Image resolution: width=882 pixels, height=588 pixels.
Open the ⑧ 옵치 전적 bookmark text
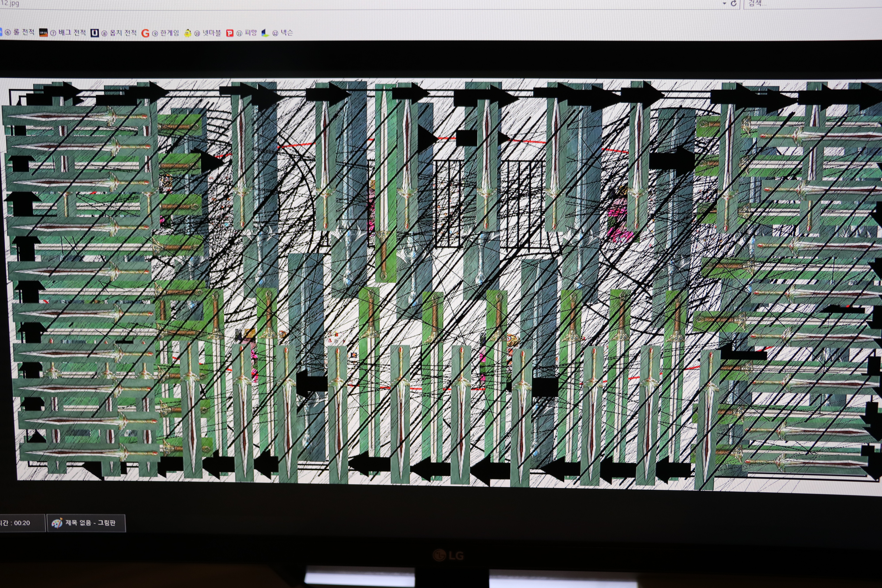(119, 33)
